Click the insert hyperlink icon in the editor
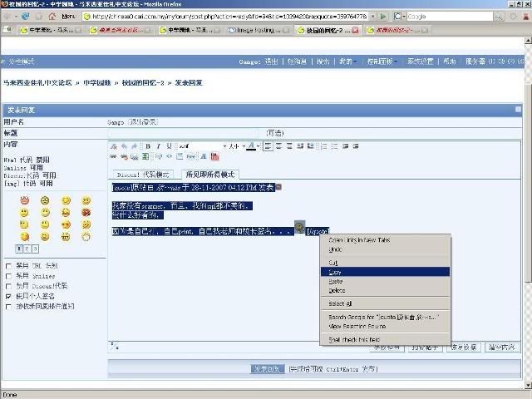The image size is (532, 399). tap(114, 156)
